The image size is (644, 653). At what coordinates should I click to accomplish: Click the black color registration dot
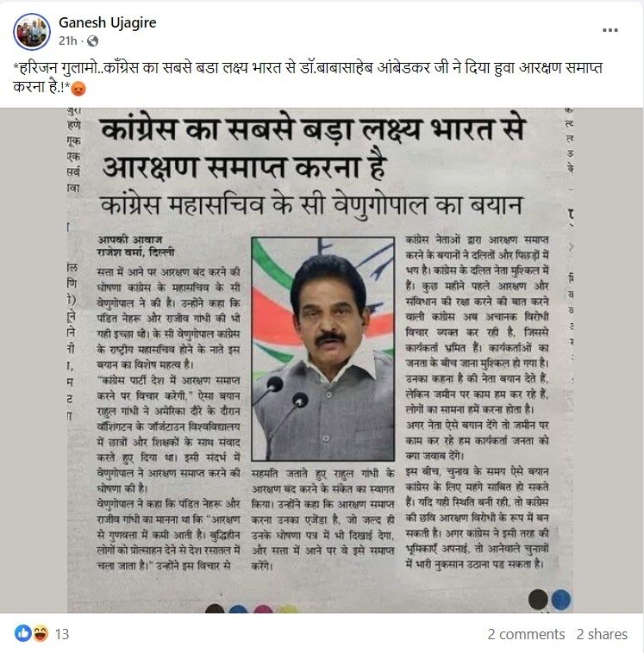[538, 600]
